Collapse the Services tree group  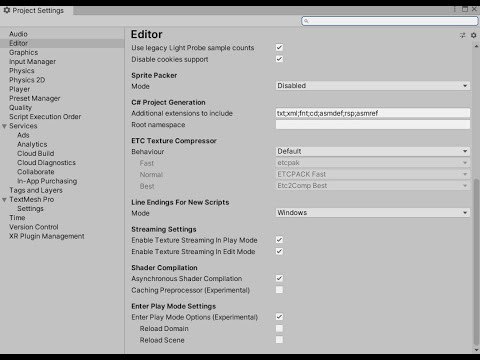pyautogui.click(x=4, y=126)
